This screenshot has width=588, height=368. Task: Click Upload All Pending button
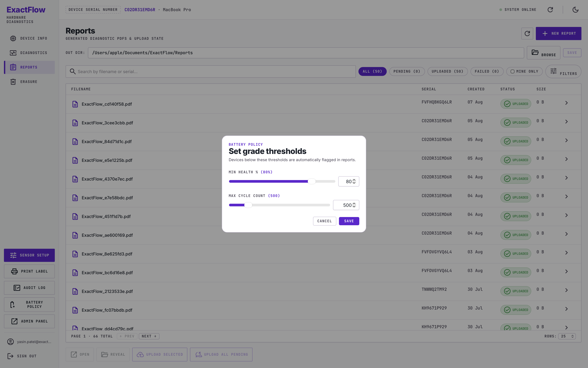point(221,355)
